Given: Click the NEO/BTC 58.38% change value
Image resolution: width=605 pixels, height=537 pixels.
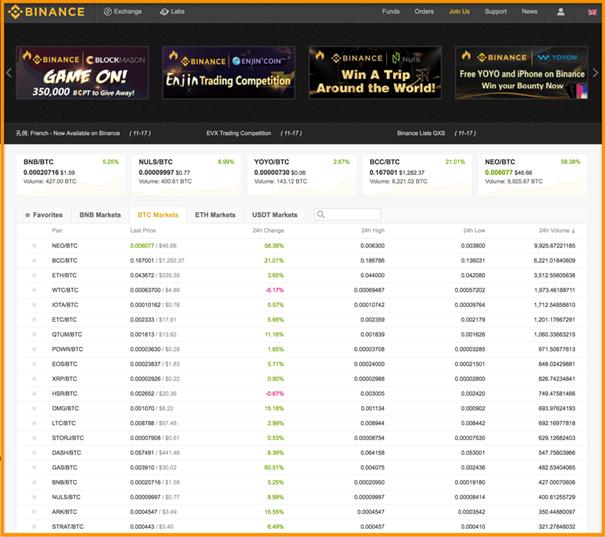Looking at the screenshot, I should (274, 245).
